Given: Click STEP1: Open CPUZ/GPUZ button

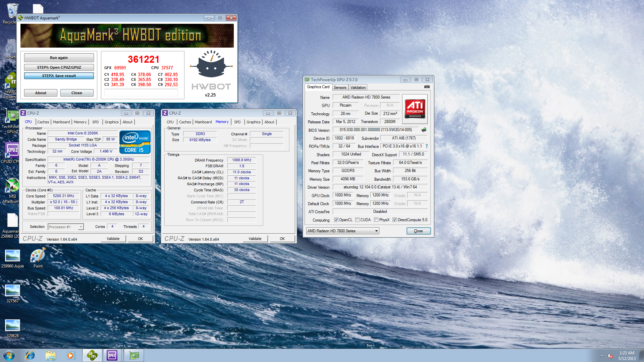Looking at the screenshot, I should (x=59, y=67).
